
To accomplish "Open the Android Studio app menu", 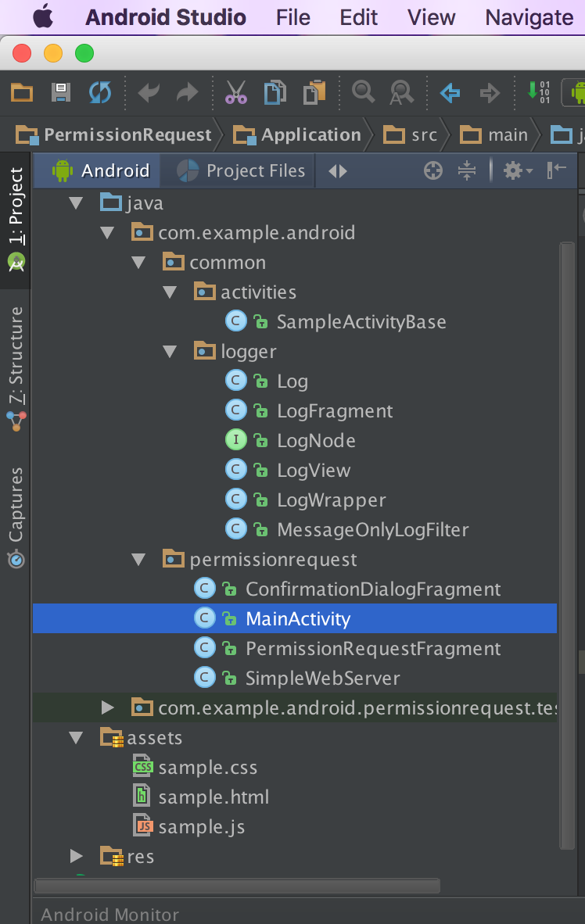I will pos(166,17).
